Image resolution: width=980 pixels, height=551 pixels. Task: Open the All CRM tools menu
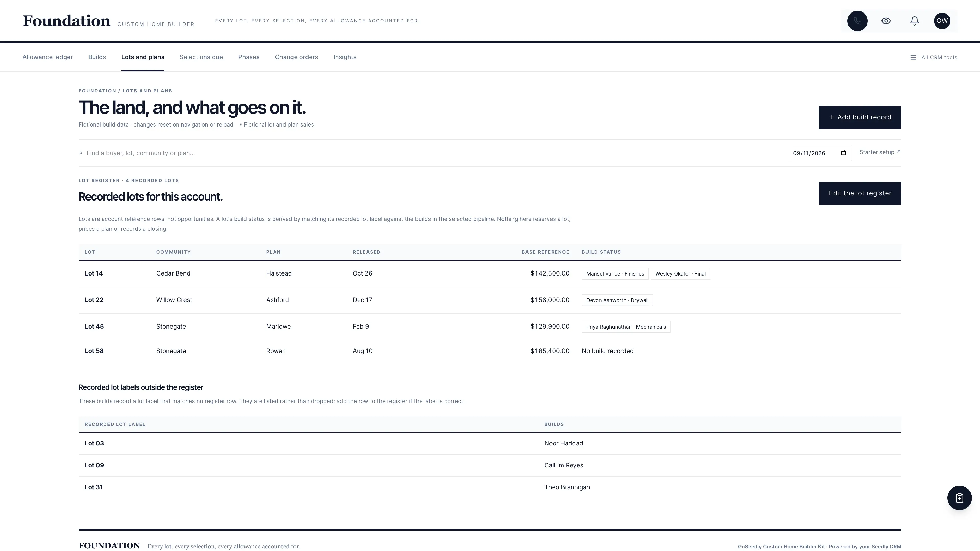click(x=934, y=57)
